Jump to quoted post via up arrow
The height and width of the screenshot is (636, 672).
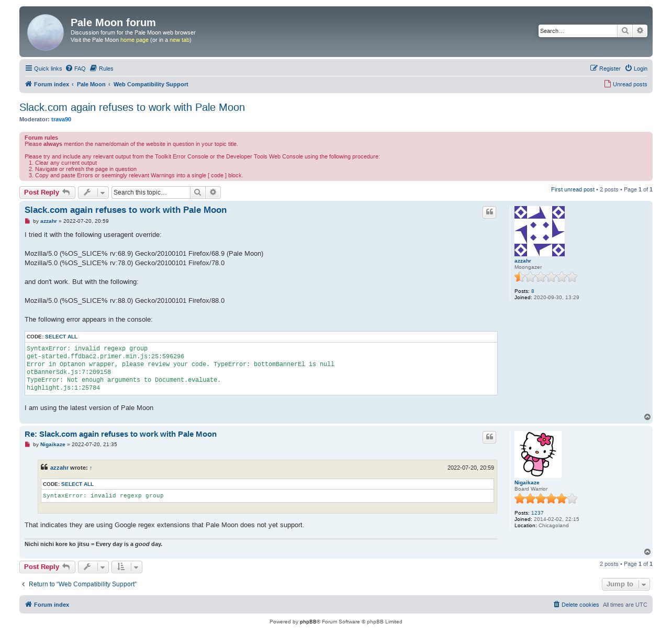pyautogui.click(x=91, y=468)
